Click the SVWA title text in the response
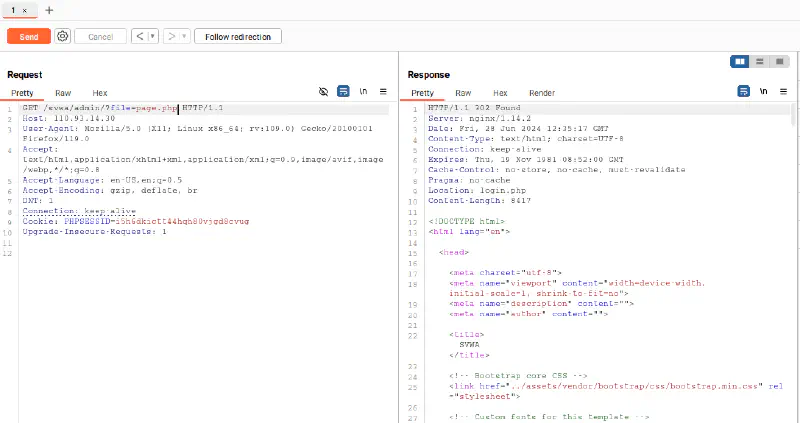The image size is (800, 423). tap(469, 345)
